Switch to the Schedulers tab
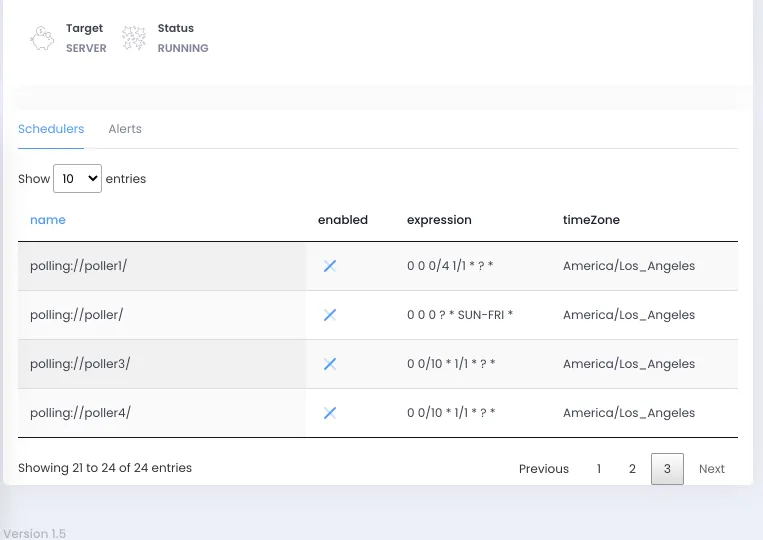This screenshot has height=540, width=763. pyautogui.click(x=51, y=129)
